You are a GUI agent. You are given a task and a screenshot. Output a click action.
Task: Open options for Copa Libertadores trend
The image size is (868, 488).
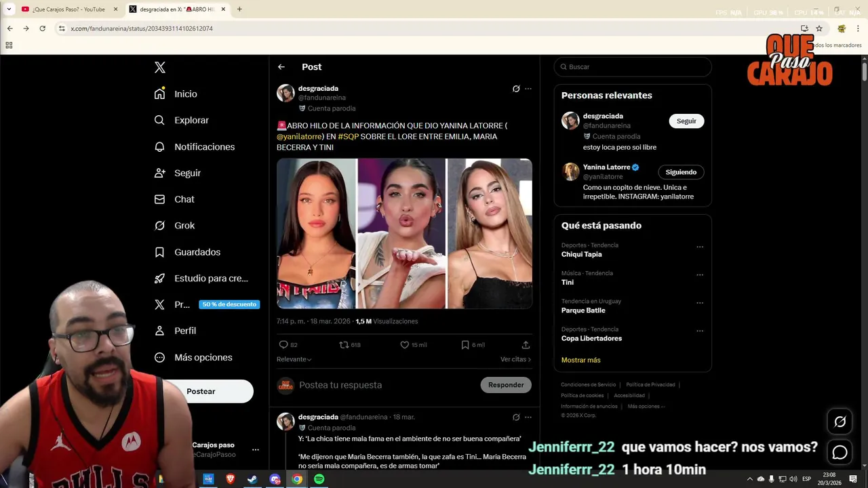[x=700, y=331]
